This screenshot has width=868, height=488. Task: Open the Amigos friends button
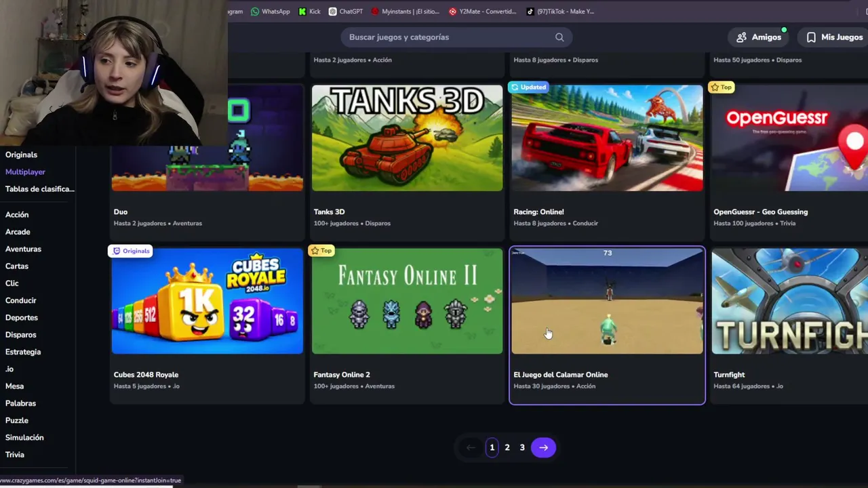click(x=759, y=37)
